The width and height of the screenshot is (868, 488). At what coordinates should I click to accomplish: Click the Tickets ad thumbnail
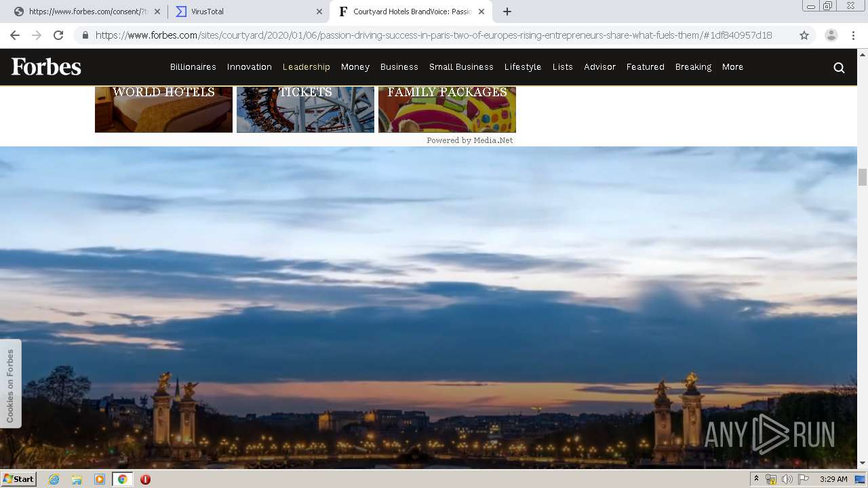(305, 109)
